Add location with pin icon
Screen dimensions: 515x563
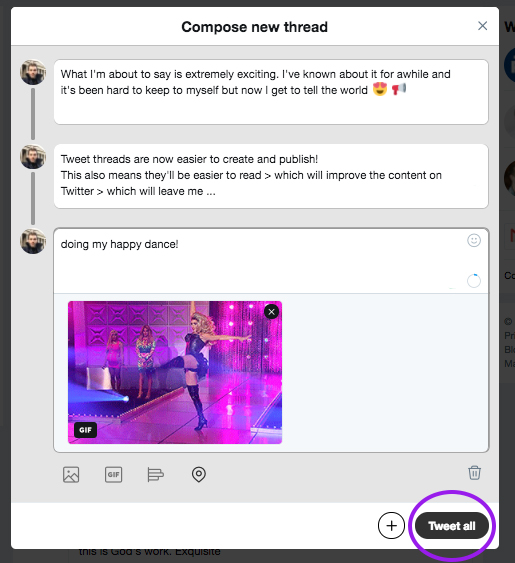coord(199,474)
